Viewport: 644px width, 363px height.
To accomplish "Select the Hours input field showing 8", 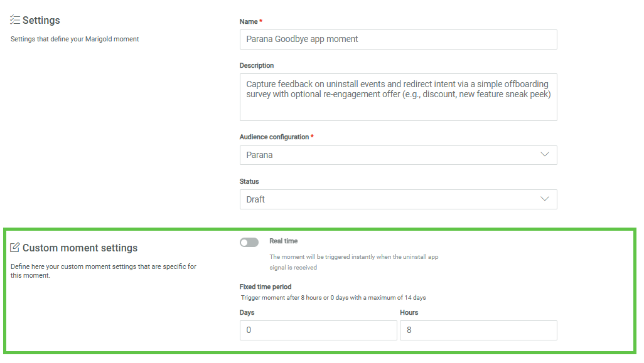I will pos(478,330).
